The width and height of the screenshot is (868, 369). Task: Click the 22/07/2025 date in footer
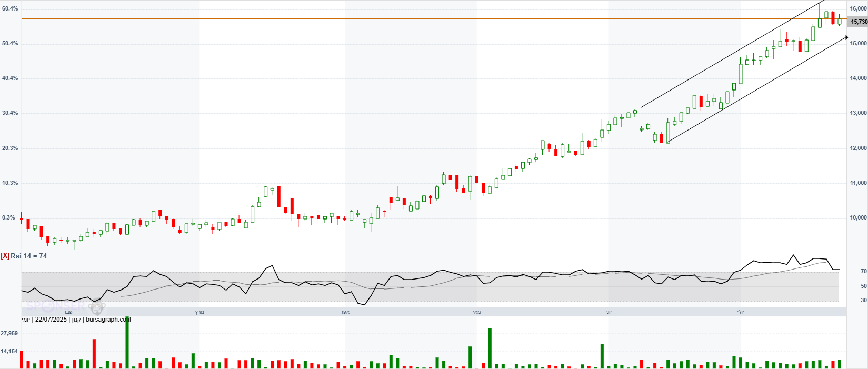[x=51, y=320]
